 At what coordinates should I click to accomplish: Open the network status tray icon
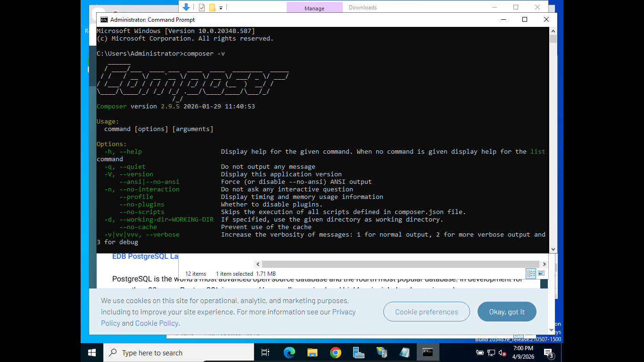click(x=491, y=353)
